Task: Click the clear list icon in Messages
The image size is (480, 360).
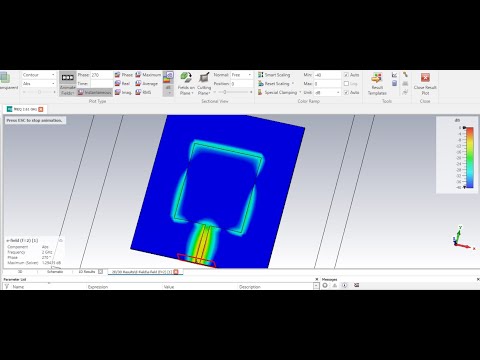Action: pos(357,285)
